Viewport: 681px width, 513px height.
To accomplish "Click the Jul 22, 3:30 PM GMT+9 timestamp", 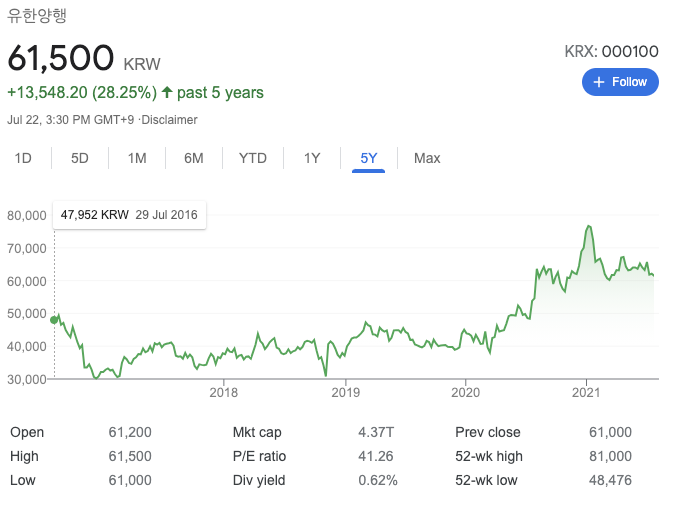I will [x=71, y=120].
